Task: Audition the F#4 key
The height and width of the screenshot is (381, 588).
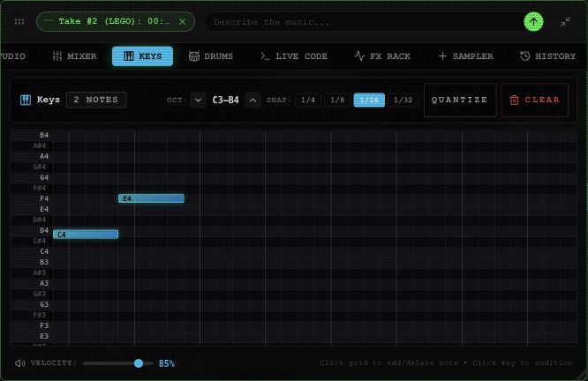Action: coord(32,188)
